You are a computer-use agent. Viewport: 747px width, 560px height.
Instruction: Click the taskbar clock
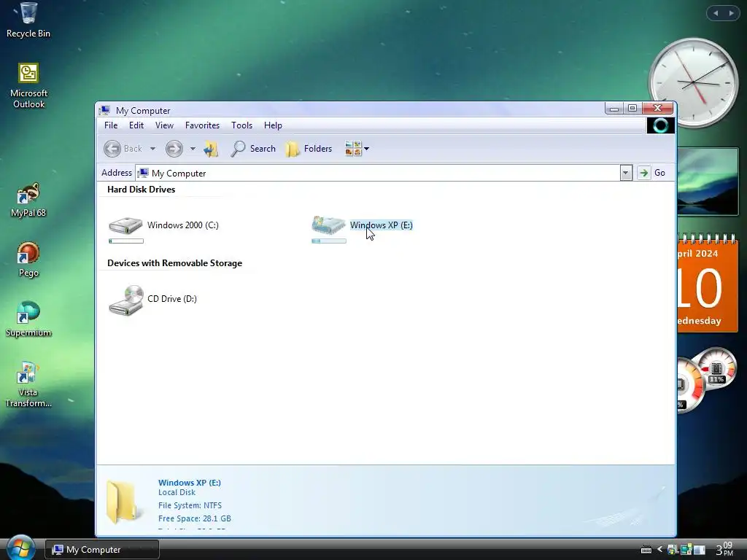click(x=724, y=549)
